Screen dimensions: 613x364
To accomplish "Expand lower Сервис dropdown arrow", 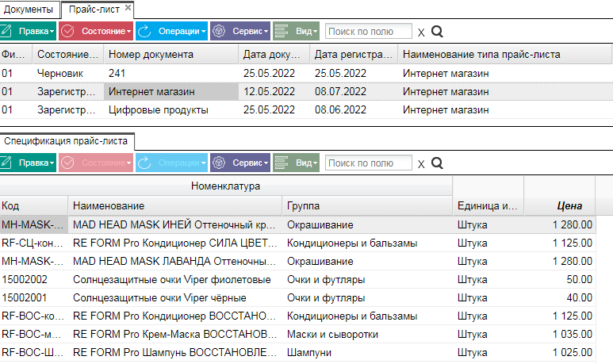I will 266,163.
